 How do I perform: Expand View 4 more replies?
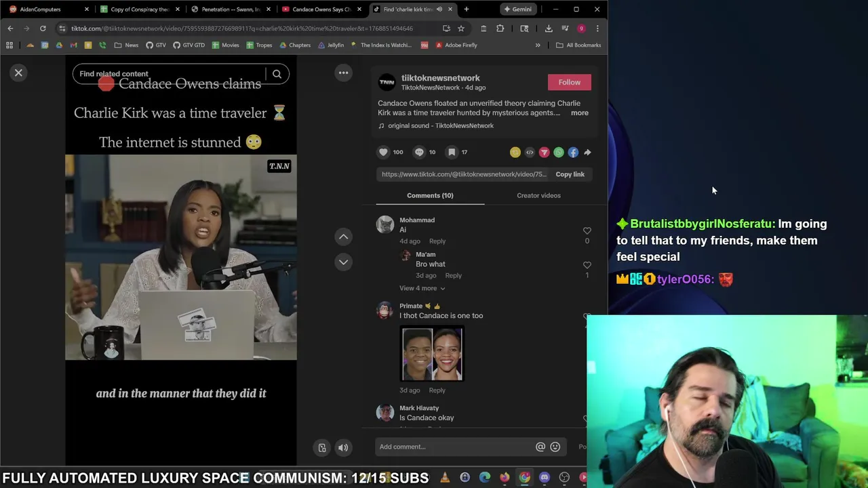click(422, 288)
